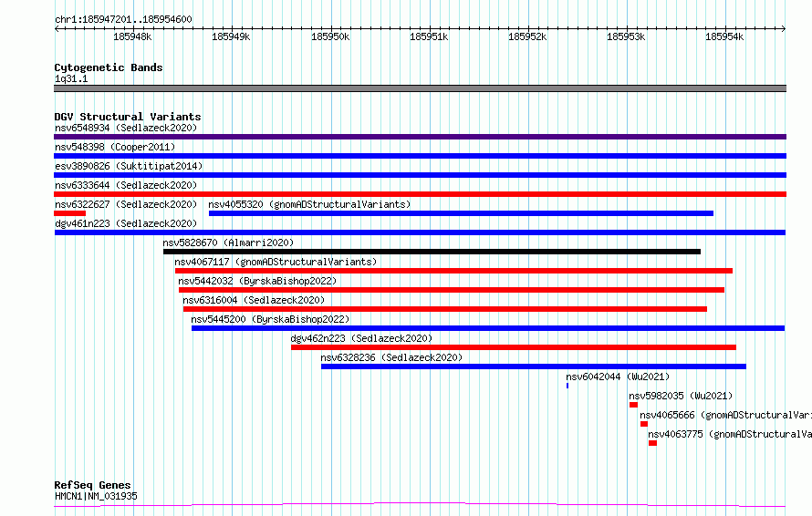Click the dgv461n223 (Sedlazeck2020) label
Viewport: 812px width, 516px height.
[126, 223]
